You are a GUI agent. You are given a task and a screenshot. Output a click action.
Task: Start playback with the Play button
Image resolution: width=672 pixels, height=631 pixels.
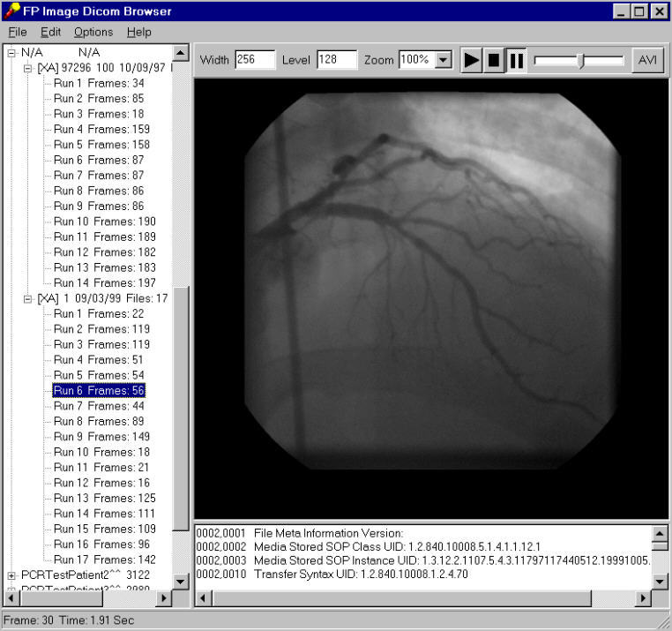[x=472, y=61]
